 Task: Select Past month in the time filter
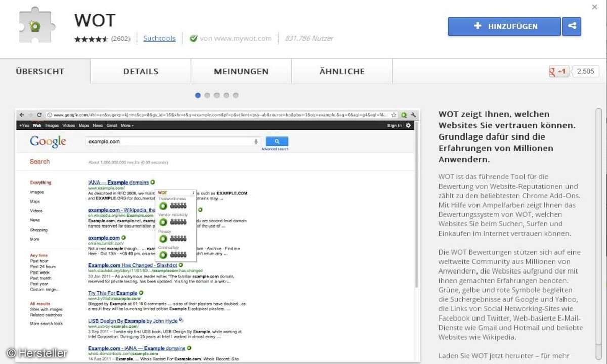tap(40, 279)
